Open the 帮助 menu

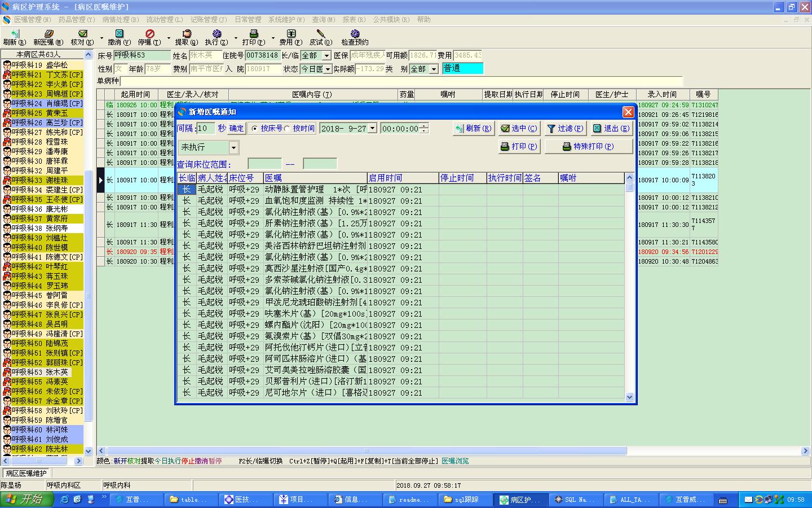pos(424,20)
